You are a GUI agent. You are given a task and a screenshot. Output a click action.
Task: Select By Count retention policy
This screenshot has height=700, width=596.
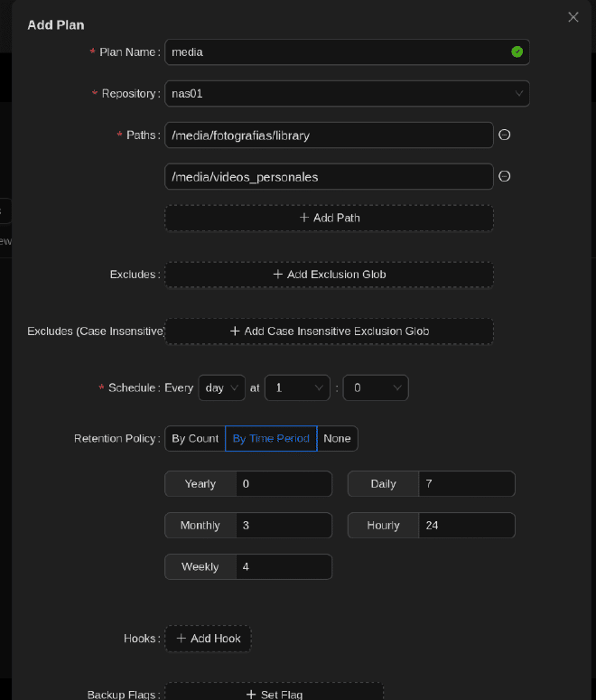[195, 438]
